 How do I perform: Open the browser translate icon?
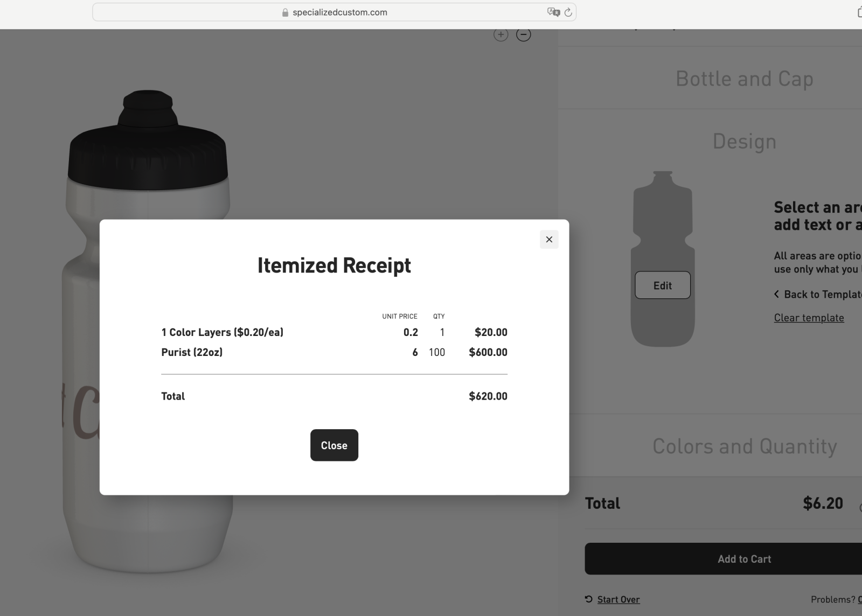tap(553, 12)
